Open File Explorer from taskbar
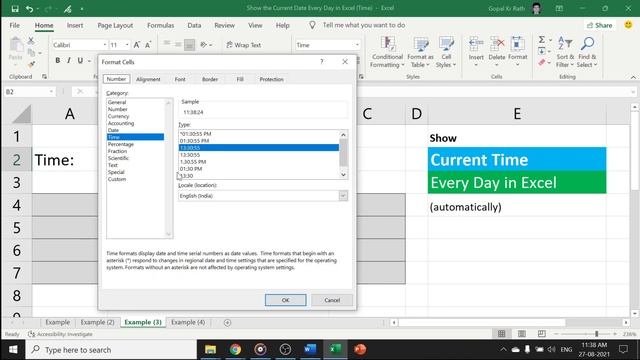 [x=210, y=349]
